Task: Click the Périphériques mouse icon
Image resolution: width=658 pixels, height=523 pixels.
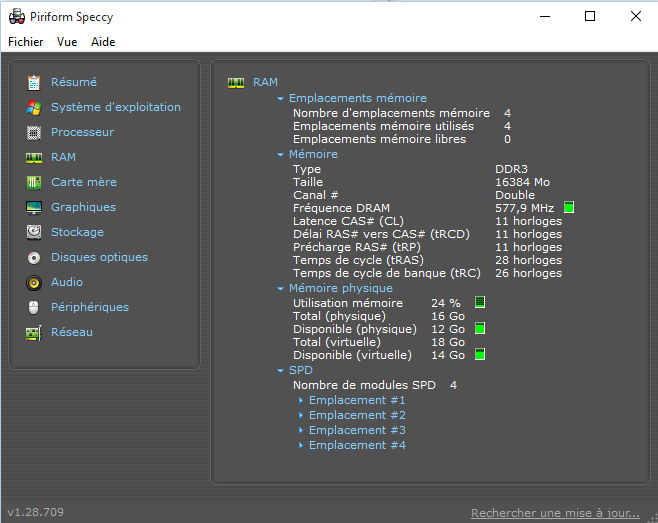Action: coord(34,307)
